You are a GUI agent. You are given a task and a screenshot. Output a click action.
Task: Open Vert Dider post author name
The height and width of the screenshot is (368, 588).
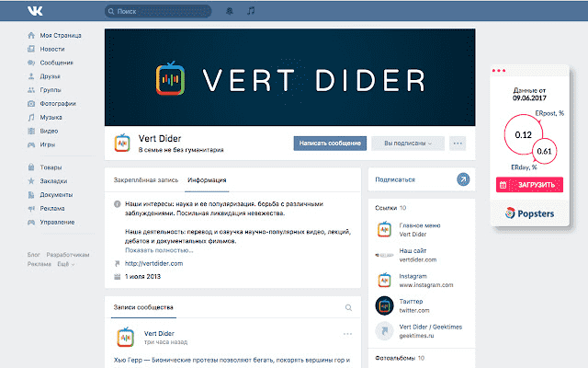click(x=159, y=333)
